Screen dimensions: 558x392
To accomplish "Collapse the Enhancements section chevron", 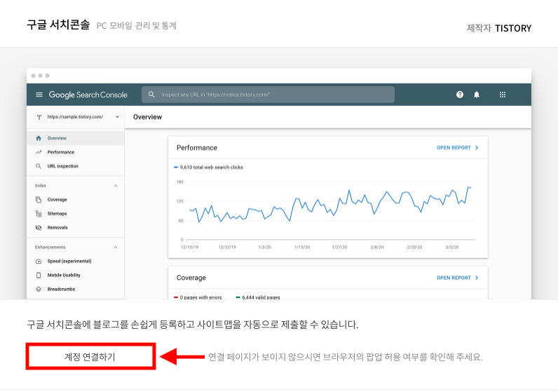I will pos(116,248).
